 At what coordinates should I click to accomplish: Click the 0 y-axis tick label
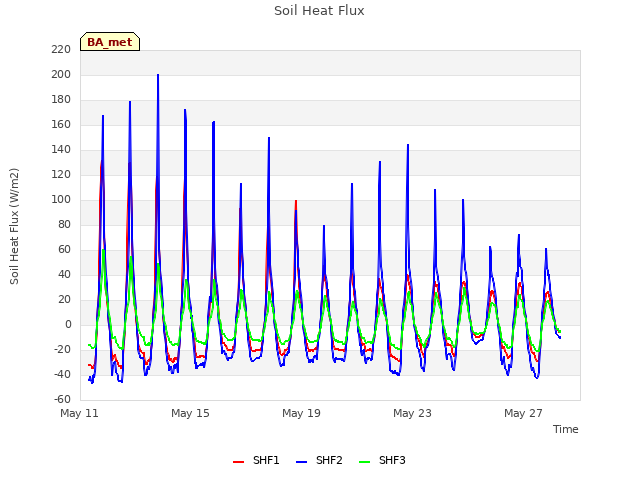click(68, 324)
